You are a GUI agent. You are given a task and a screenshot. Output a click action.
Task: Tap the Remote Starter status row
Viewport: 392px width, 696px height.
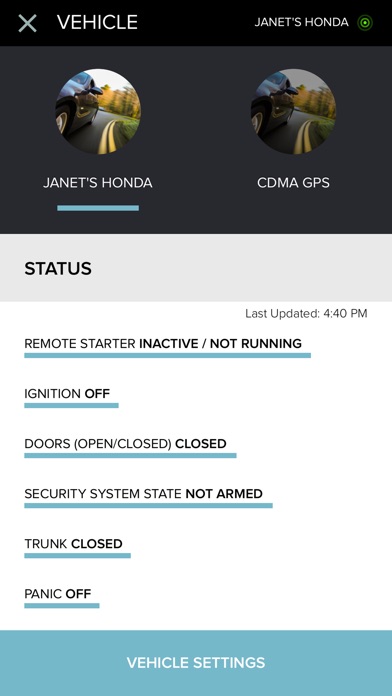[x=167, y=348]
